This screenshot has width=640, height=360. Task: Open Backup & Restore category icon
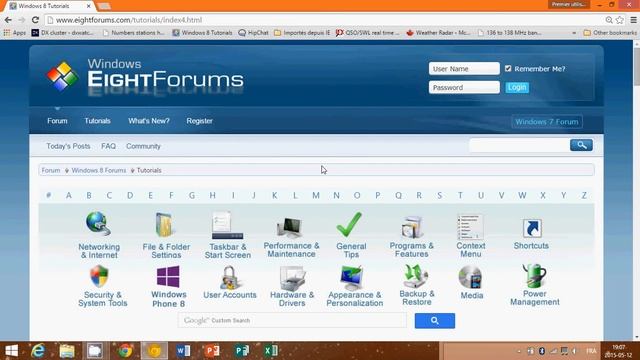416,276
